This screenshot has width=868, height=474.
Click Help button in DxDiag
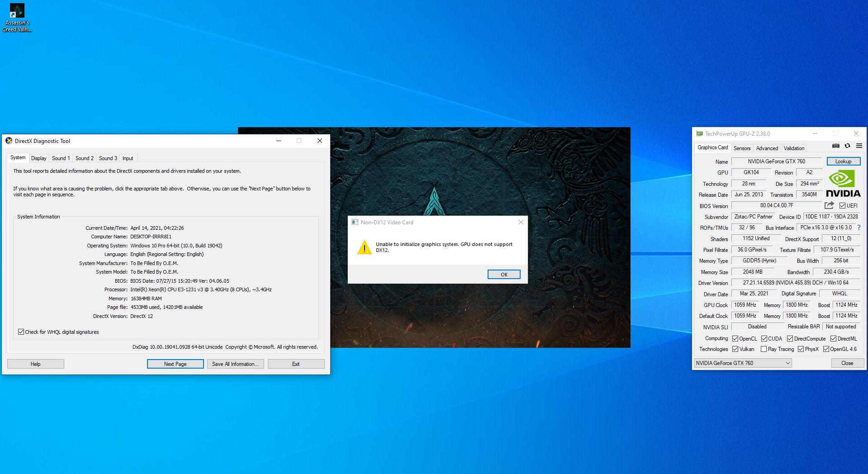pos(36,364)
